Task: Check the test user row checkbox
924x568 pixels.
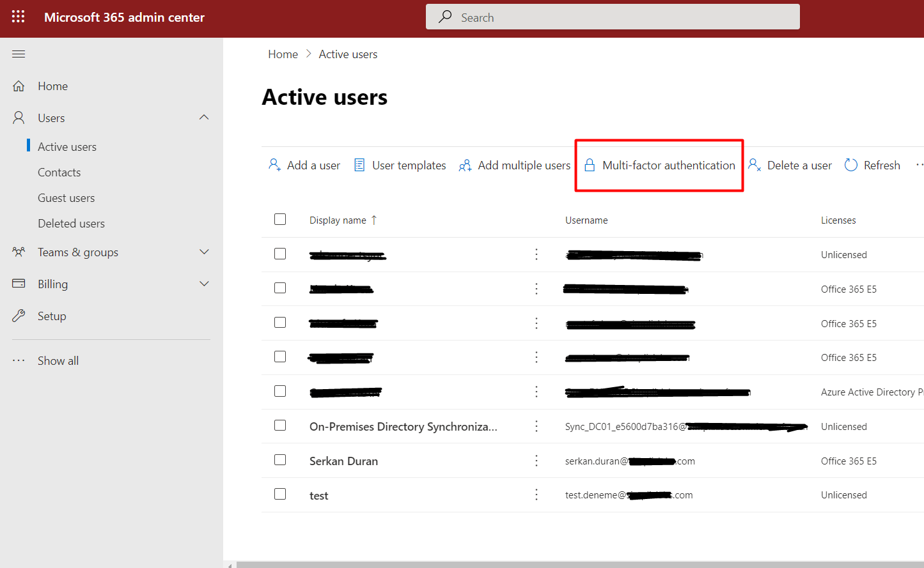Action: point(280,494)
